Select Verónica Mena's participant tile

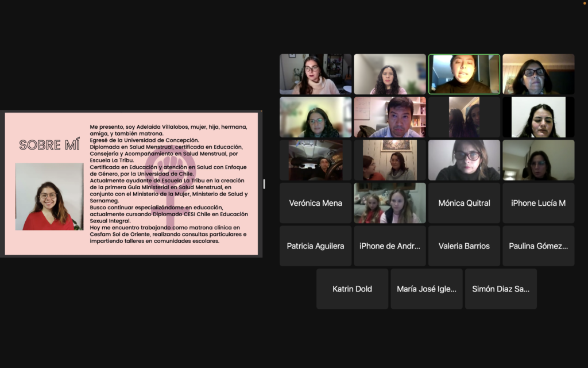[x=315, y=203]
